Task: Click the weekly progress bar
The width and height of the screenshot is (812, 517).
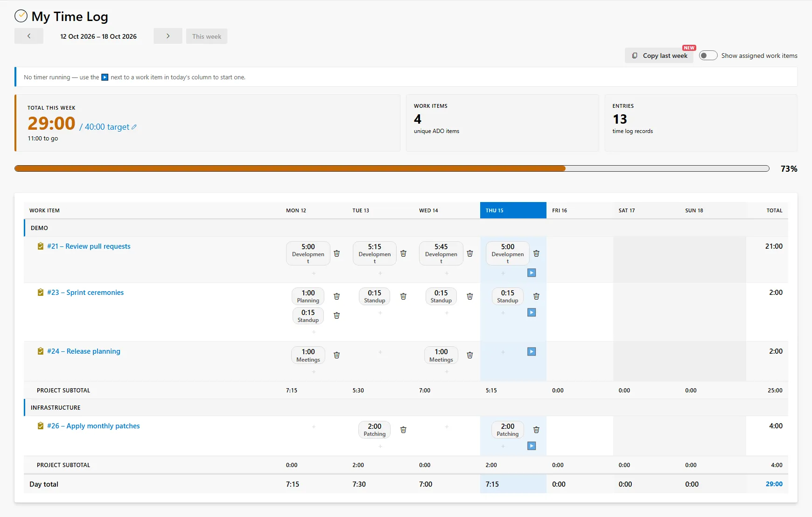Action: point(392,168)
